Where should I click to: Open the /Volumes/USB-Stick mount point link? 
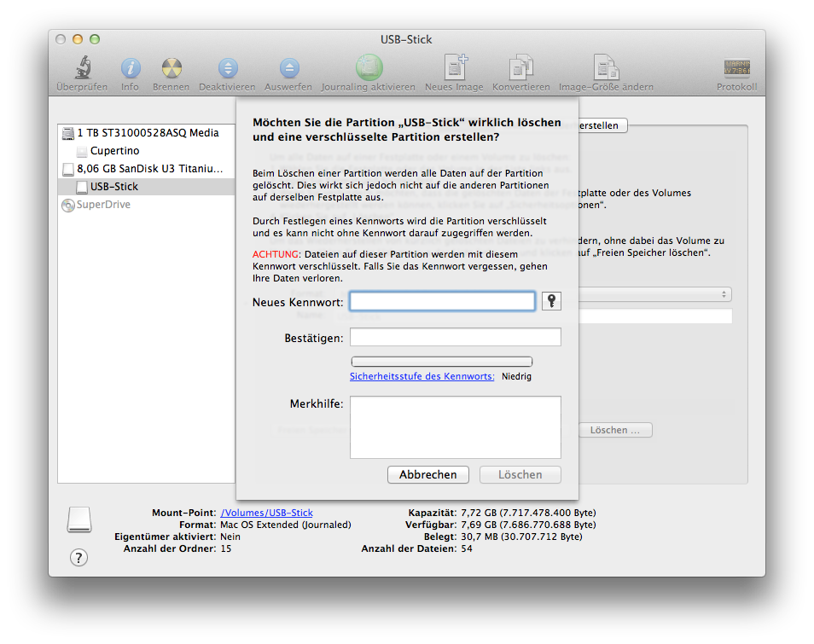click(267, 513)
